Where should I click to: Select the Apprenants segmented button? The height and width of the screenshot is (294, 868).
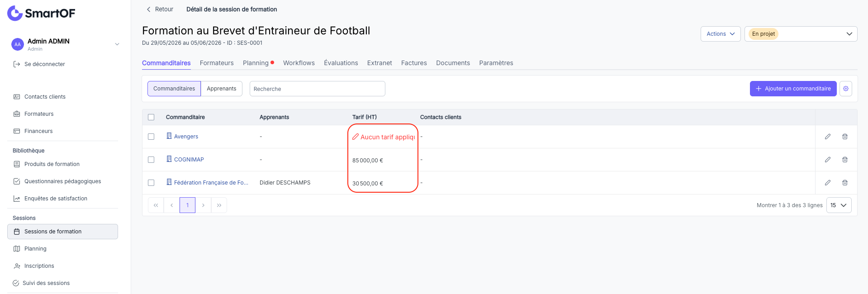click(222, 89)
